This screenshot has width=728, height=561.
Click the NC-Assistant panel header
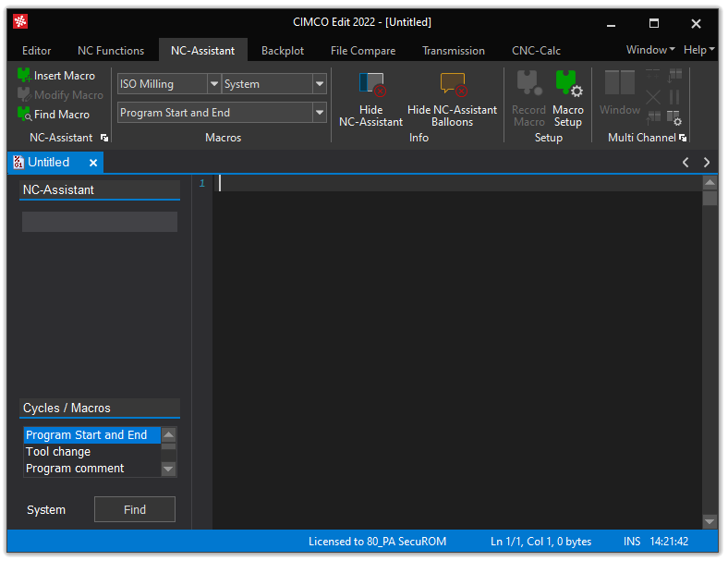click(100, 190)
